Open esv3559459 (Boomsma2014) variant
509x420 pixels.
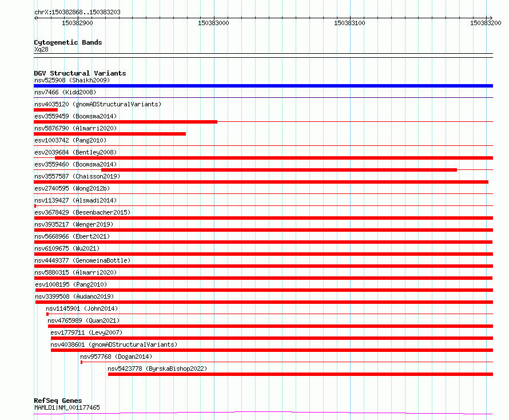pyautogui.click(x=75, y=116)
